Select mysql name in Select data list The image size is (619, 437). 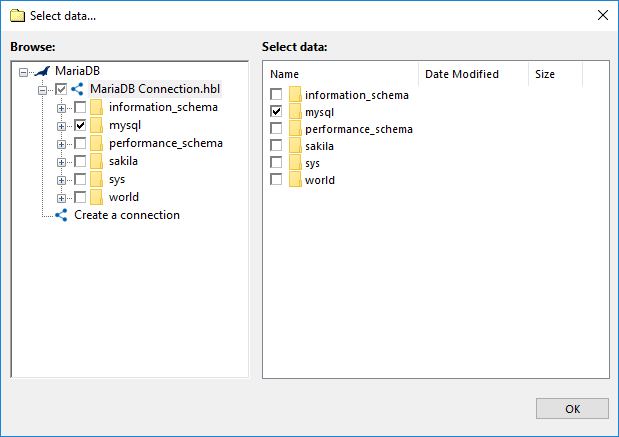point(319,113)
